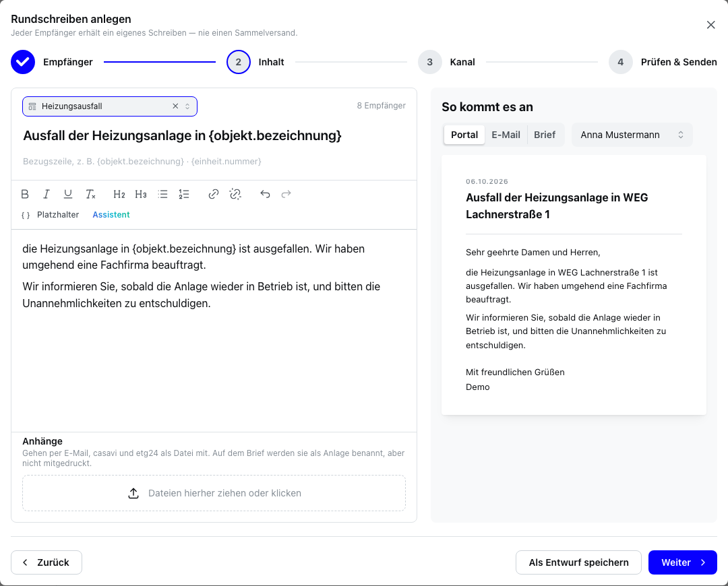Jump to step 3 Kanal

pyautogui.click(x=429, y=62)
